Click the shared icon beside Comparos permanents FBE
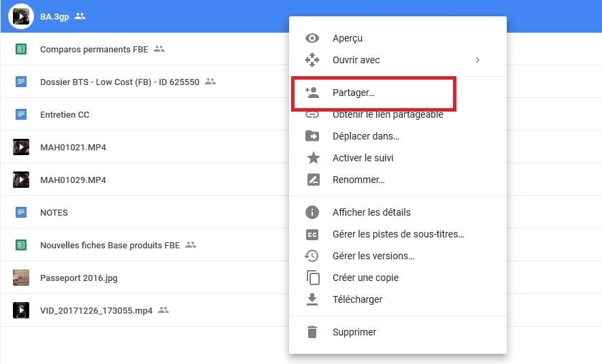Viewport: 602px width, 364px height. 159,49
